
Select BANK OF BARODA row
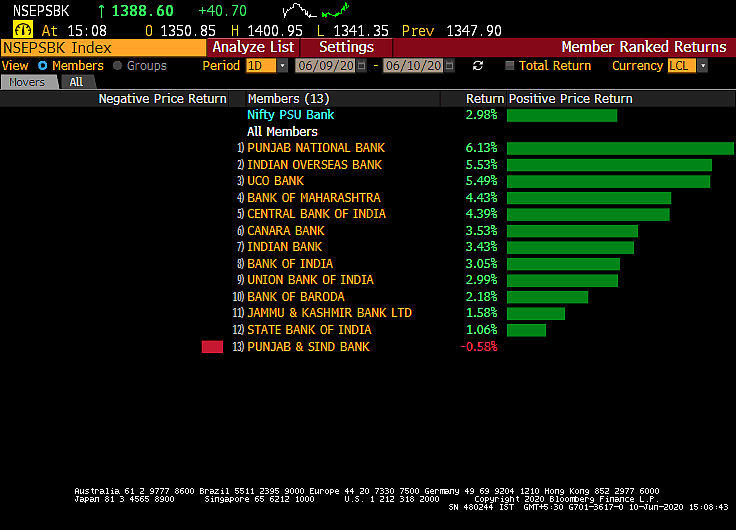[x=295, y=297]
